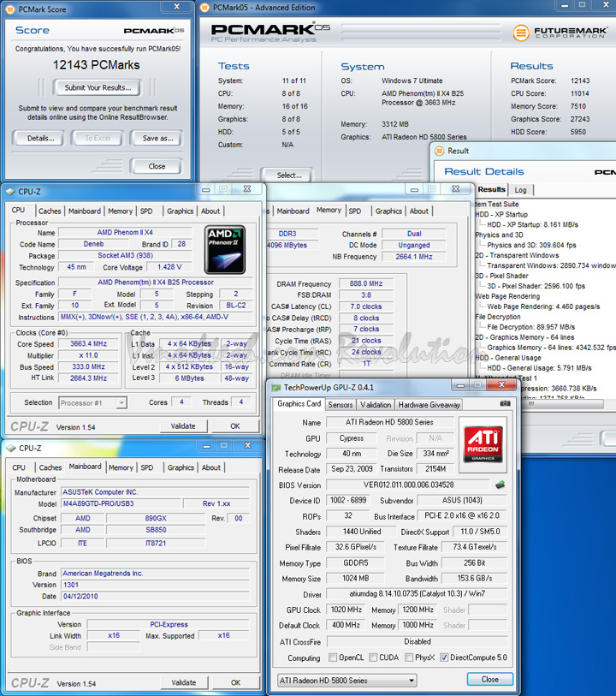Open About tab in the Memory CPU-Z window
616x696 pixels.
pos(419,211)
